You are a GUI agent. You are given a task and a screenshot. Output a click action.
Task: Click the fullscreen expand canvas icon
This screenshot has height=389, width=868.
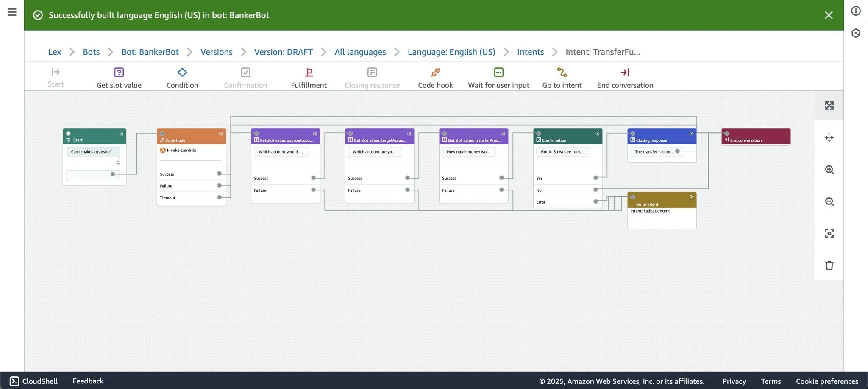coord(829,106)
